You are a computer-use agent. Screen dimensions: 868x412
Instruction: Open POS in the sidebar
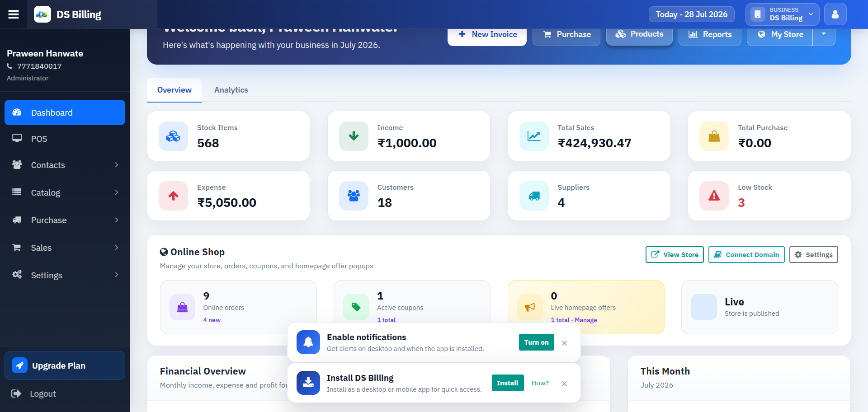point(65,139)
